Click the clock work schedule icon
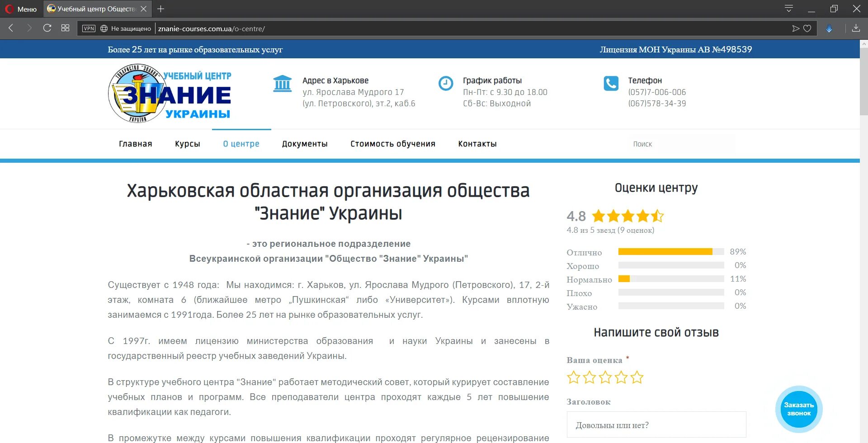 [446, 83]
